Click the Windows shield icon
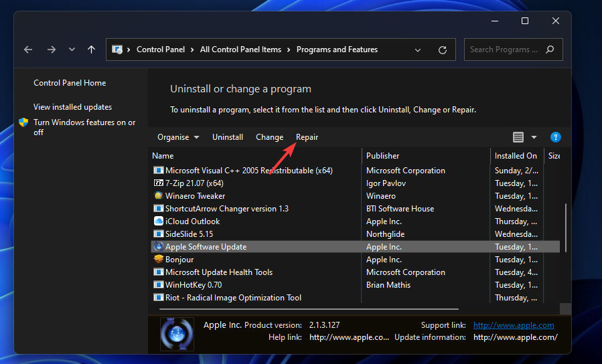The image size is (602, 364). pyautogui.click(x=23, y=122)
